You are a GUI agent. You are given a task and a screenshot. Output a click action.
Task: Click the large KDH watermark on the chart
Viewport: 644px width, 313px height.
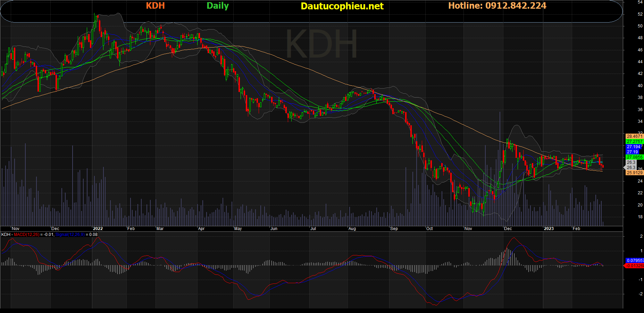(321, 44)
